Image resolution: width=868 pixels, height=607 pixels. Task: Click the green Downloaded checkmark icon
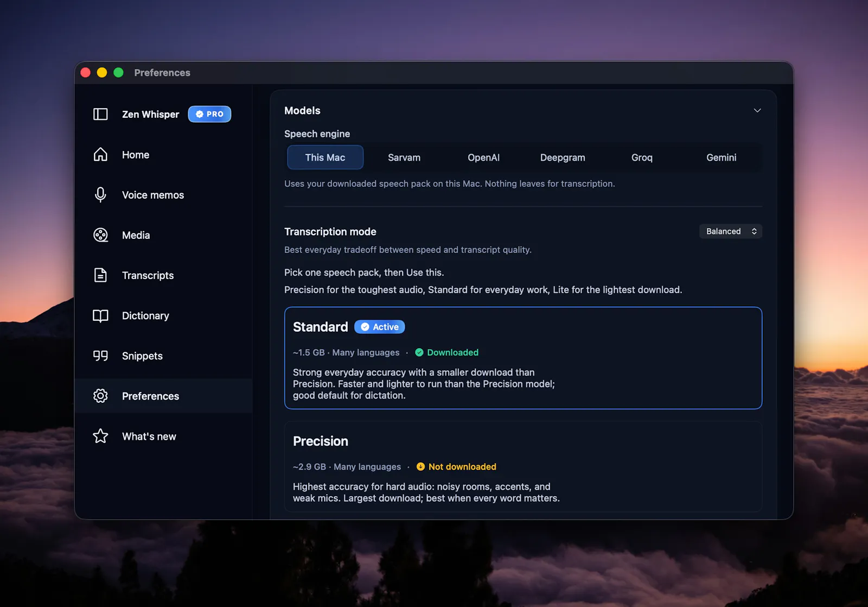coord(419,352)
